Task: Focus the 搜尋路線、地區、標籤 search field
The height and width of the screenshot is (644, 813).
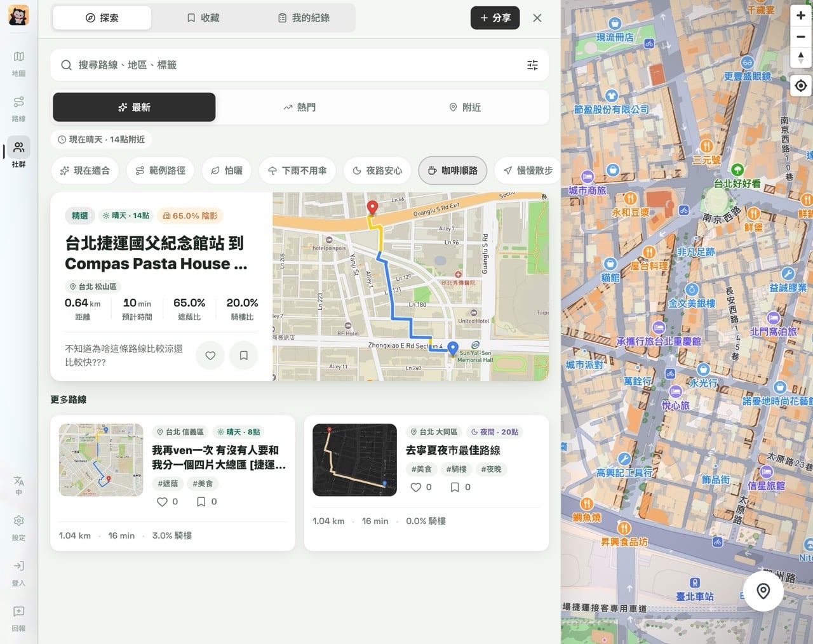Action: click(299, 65)
